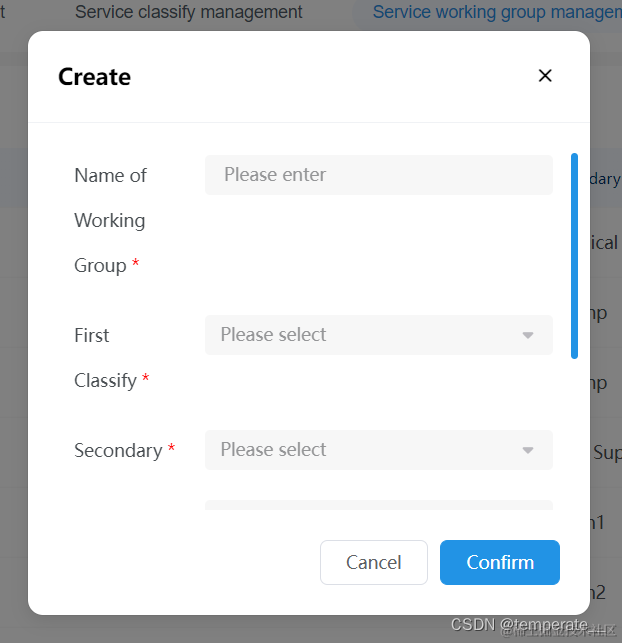Close the Create dialog with the X icon

[x=545, y=76]
